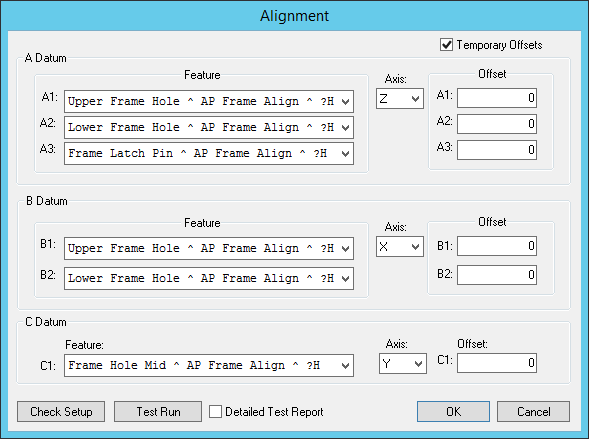The height and width of the screenshot is (439, 589).
Task: Start a Test Run
Action: 158,412
